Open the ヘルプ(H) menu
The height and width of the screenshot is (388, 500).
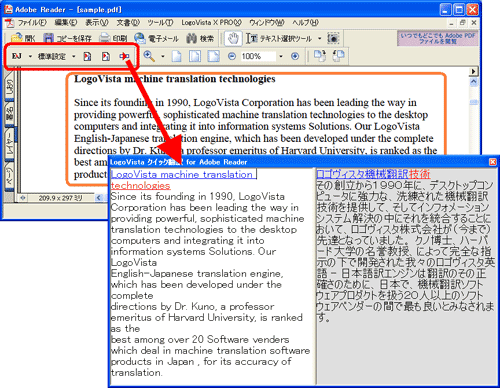(306, 23)
